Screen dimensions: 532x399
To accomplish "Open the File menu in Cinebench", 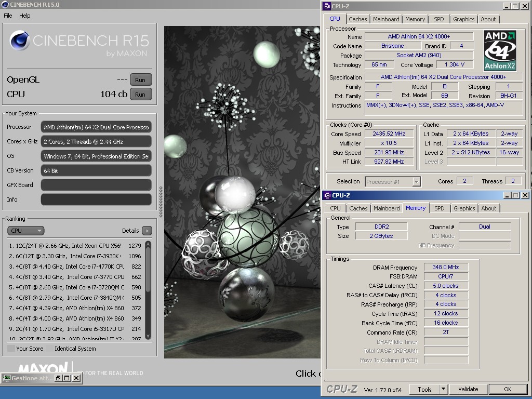I will [x=8, y=16].
